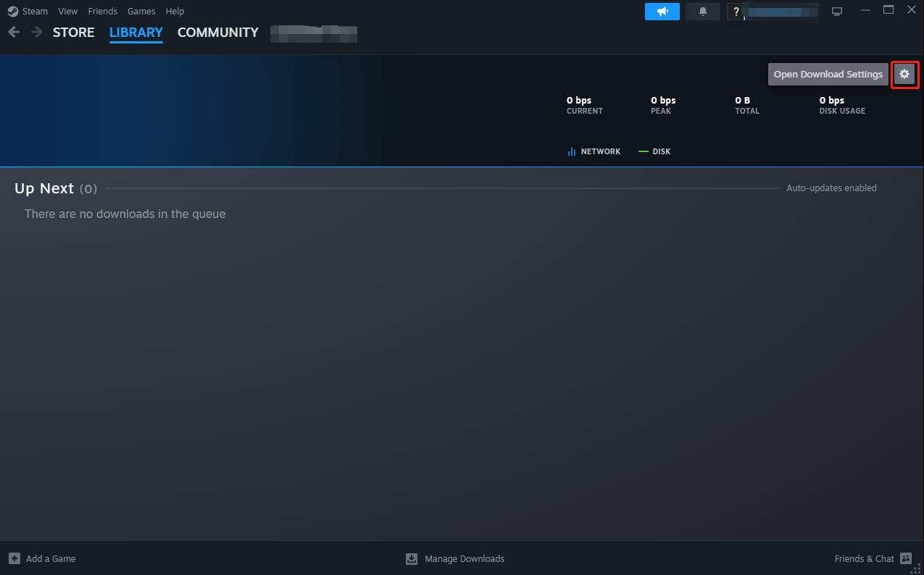The image size is (924, 575).
Task: Click the megaphone announcements icon
Action: [662, 12]
